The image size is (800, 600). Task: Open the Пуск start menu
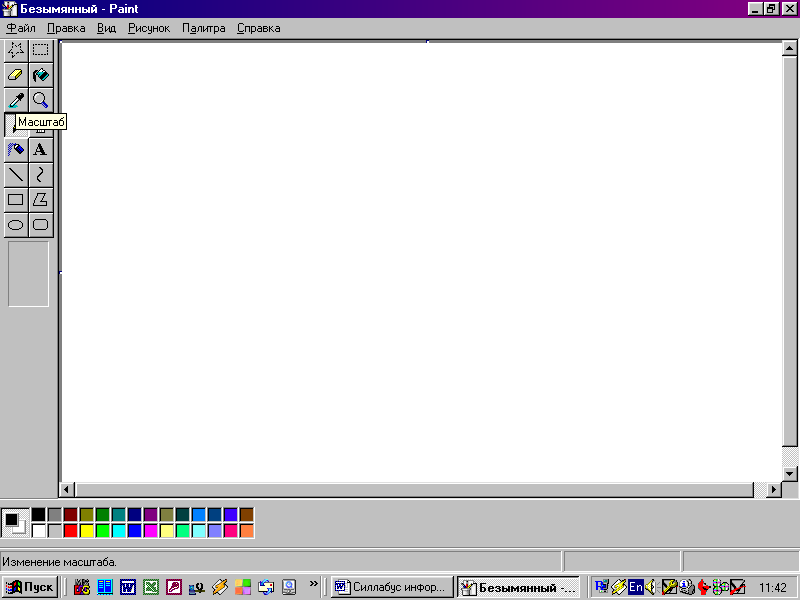30,587
